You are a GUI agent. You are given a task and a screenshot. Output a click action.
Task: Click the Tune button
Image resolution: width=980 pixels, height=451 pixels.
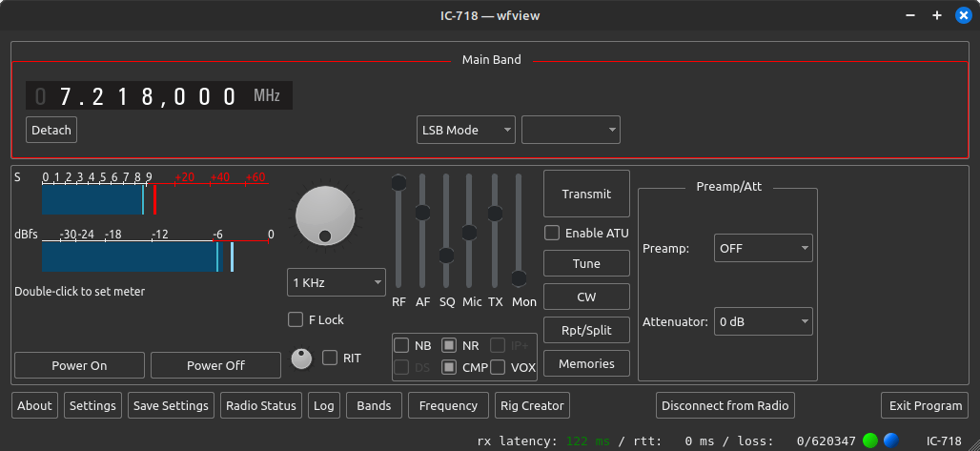pos(586,263)
